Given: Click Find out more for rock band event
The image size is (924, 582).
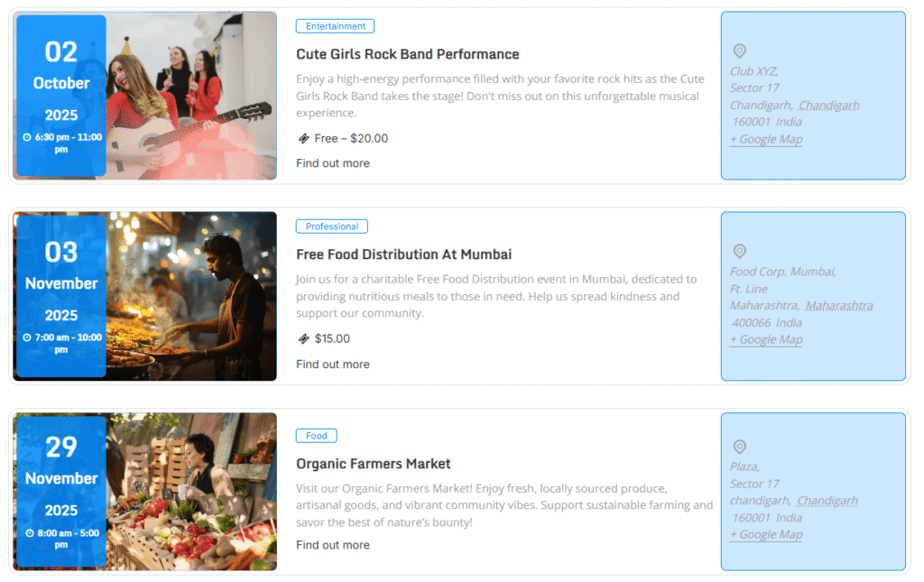Looking at the screenshot, I should point(332,163).
